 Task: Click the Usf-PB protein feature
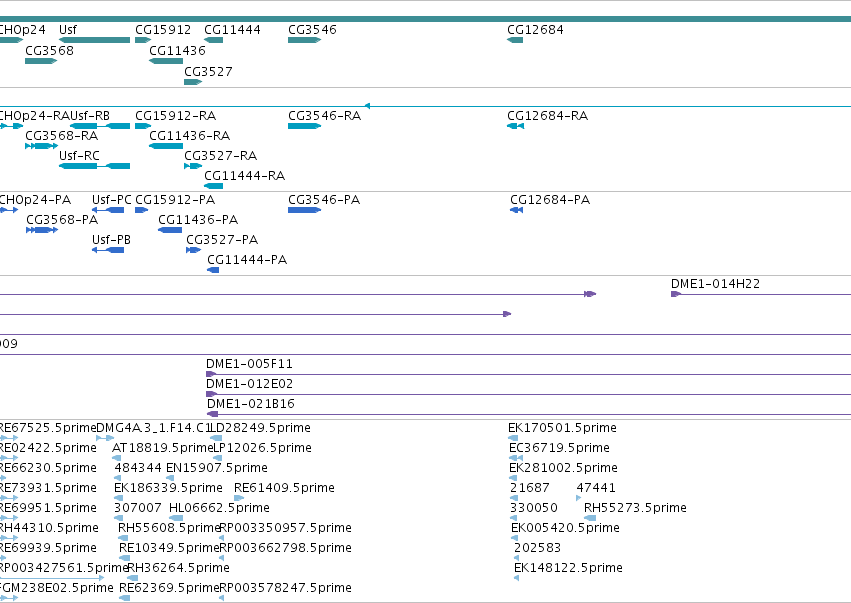tap(108, 250)
